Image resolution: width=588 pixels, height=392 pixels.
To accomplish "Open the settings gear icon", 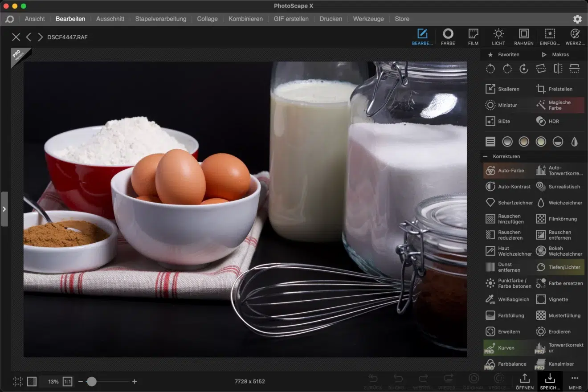I will (x=577, y=19).
